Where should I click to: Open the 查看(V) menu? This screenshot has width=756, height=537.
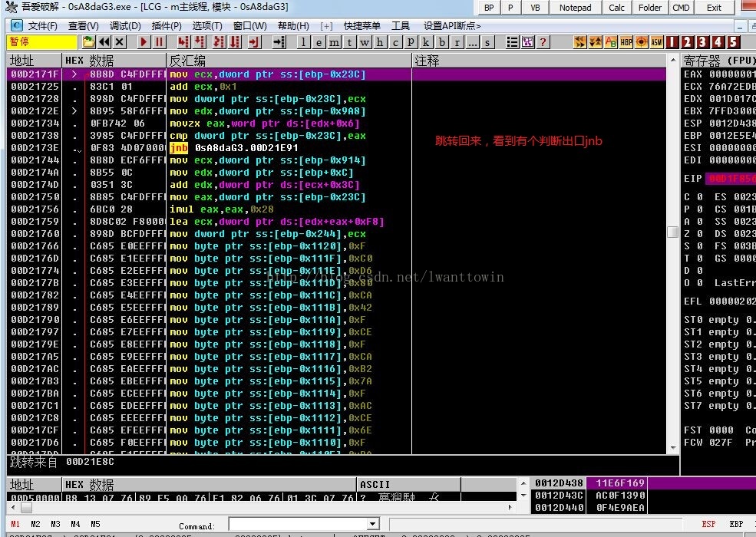click(x=84, y=25)
